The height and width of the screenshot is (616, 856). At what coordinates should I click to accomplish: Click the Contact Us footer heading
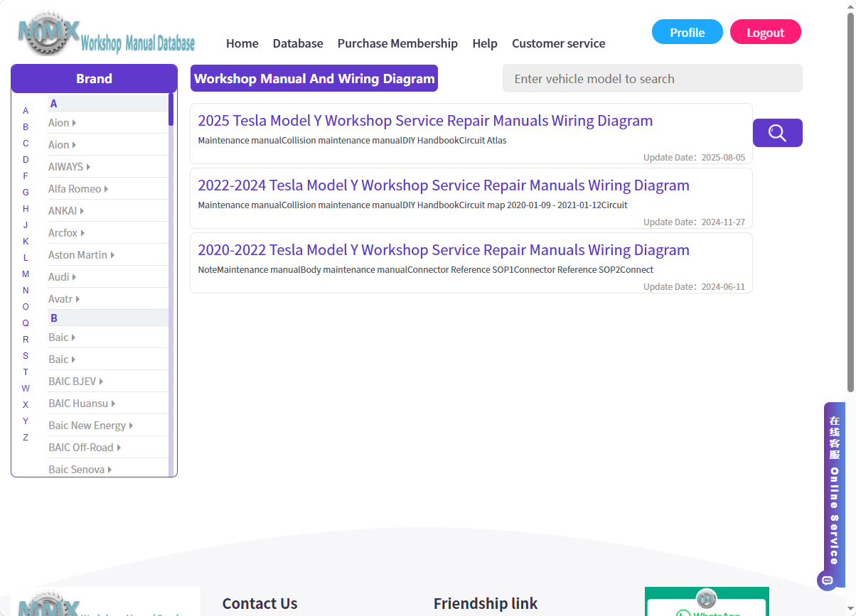[260, 604]
